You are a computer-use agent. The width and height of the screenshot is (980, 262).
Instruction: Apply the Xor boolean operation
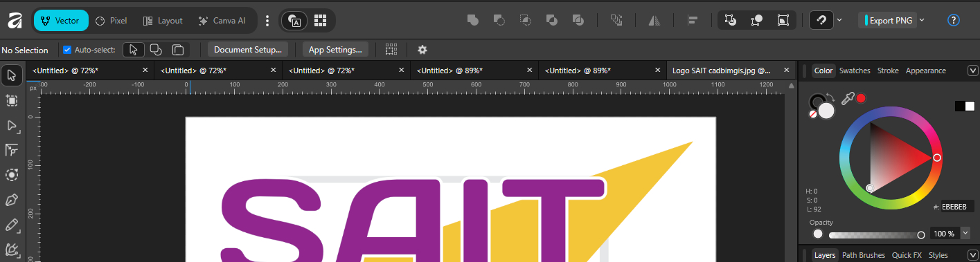(x=552, y=21)
